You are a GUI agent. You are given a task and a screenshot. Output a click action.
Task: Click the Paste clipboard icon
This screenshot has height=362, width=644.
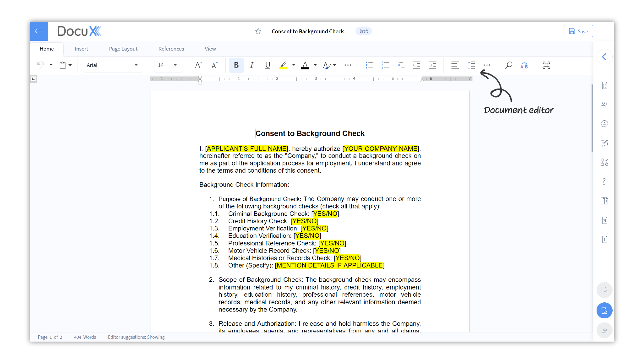tap(62, 65)
